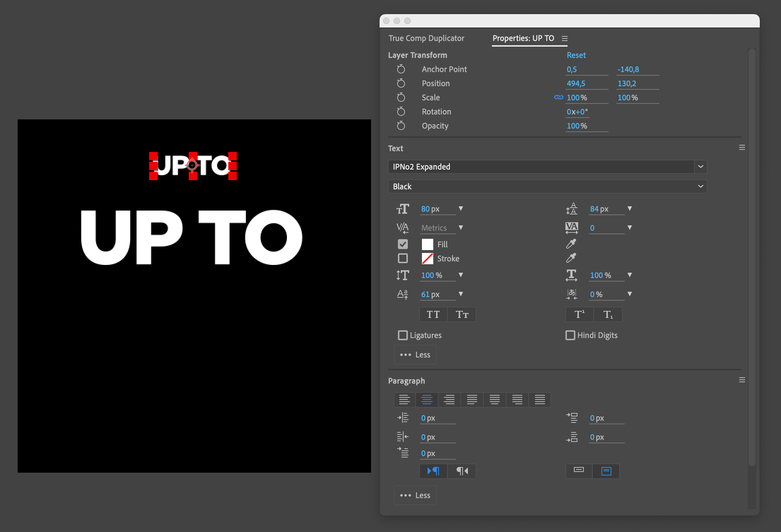Select the fill color eyedropper
781x532 pixels.
571,244
